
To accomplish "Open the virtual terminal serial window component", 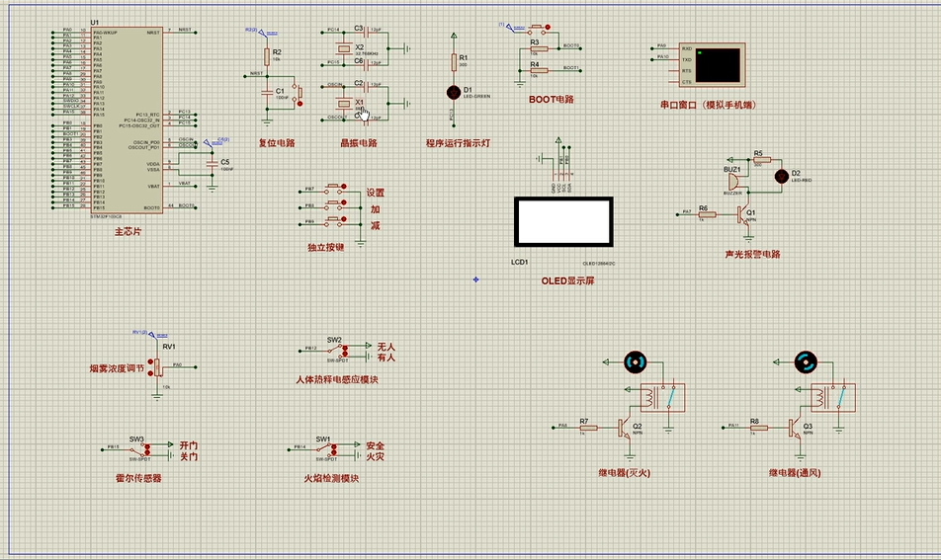I will [x=713, y=65].
